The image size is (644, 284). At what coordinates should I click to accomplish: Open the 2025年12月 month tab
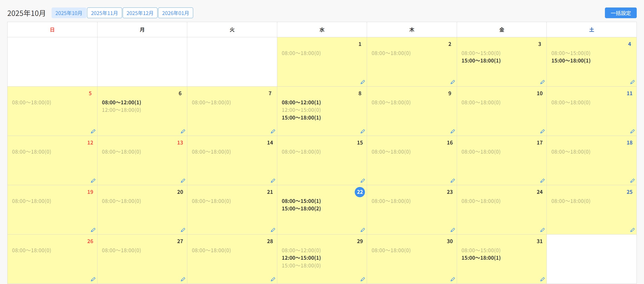click(x=140, y=13)
